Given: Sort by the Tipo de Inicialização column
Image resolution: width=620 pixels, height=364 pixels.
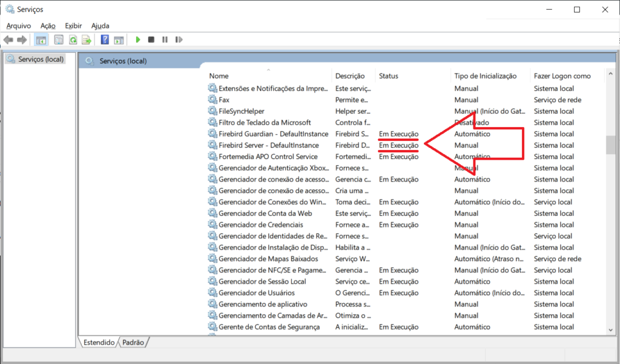Looking at the screenshot, I should pos(486,76).
